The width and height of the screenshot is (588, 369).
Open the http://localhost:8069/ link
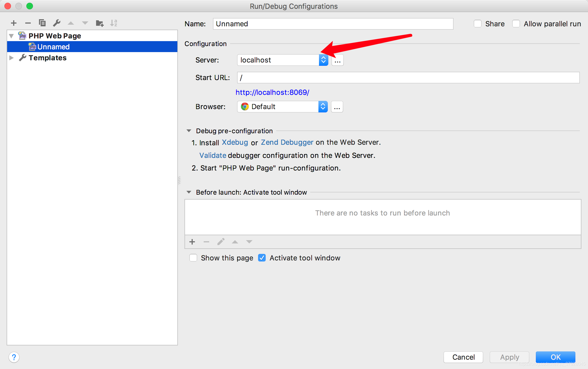tap(272, 92)
